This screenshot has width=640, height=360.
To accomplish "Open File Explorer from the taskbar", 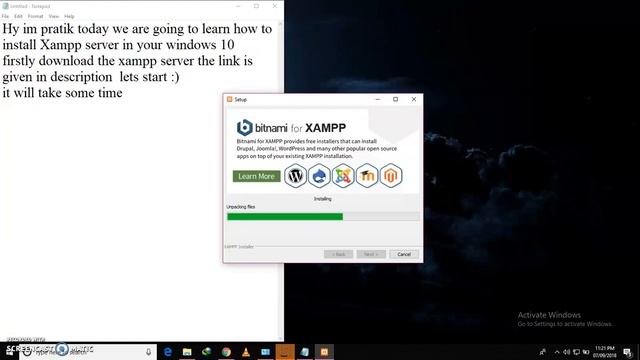I will pyautogui.click(x=187, y=352).
